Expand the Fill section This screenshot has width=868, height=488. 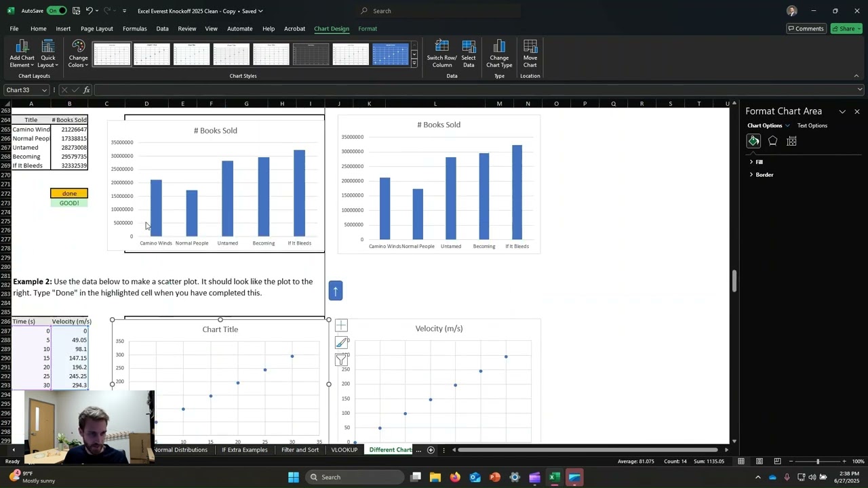coord(755,162)
